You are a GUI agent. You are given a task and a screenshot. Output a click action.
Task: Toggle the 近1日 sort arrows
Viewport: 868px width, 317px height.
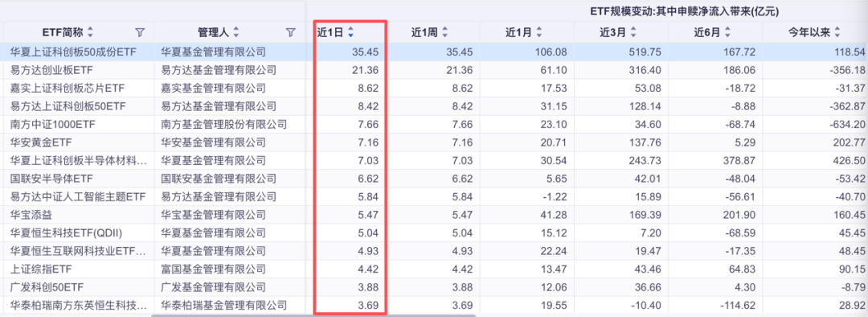pyautogui.click(x=350, y=33)
